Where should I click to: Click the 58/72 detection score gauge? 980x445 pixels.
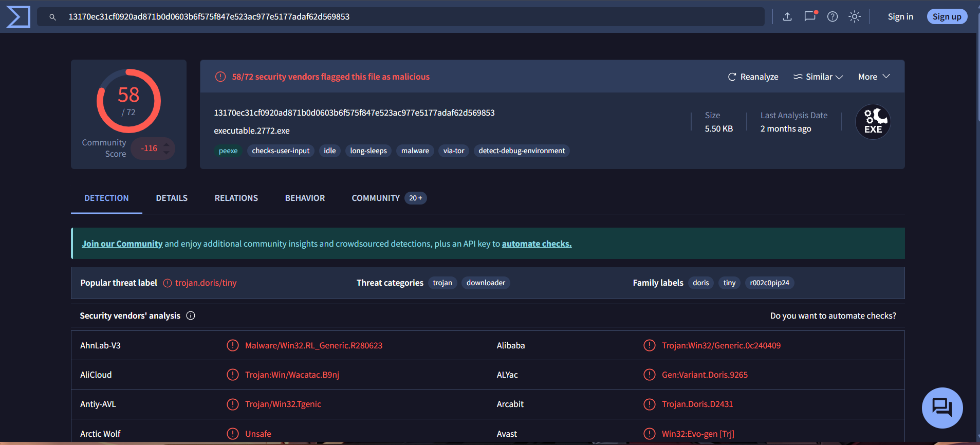(x=128, y=101)
